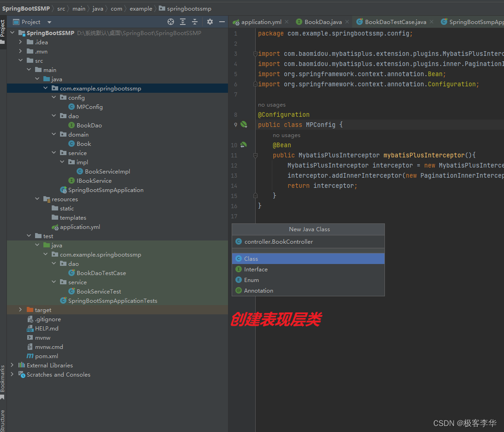Switch to BookDaoTestCase.java tab
Screen dimensions: 504x432
click(395, 22)
